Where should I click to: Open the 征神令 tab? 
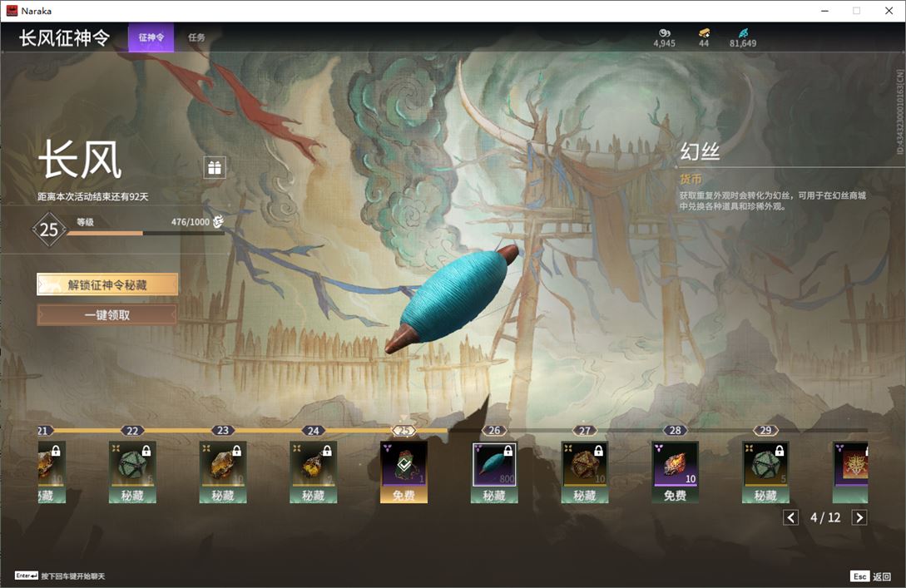[x=151, y=37]
